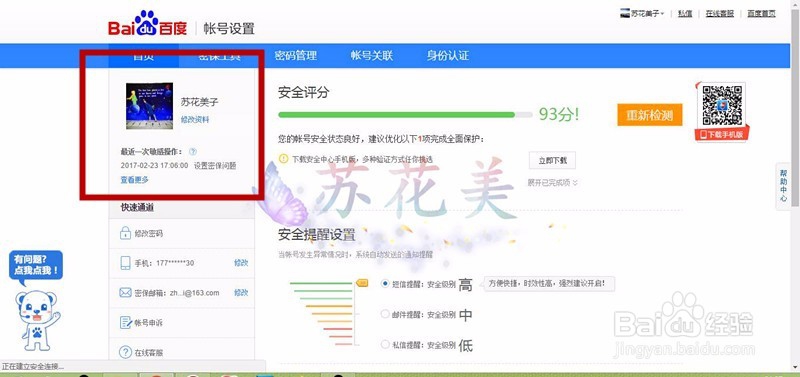Open the 帐号关联 tab
The width and height of the screenshot is (800, 377).
click(372, 56)
